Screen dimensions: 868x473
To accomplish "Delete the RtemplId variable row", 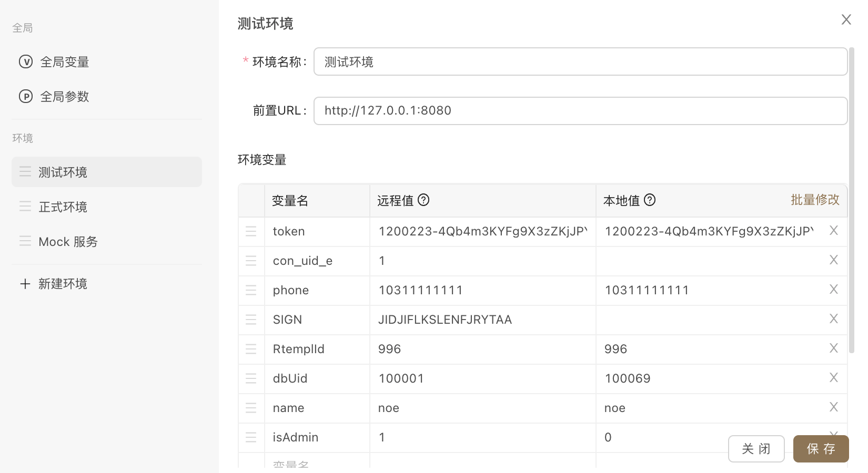I will point(834,348).
